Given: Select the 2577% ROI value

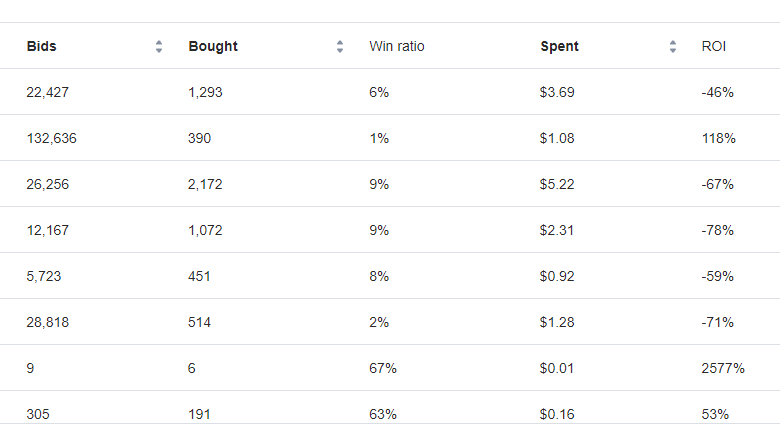Looking at the screenshot, I should coord(723,368).
